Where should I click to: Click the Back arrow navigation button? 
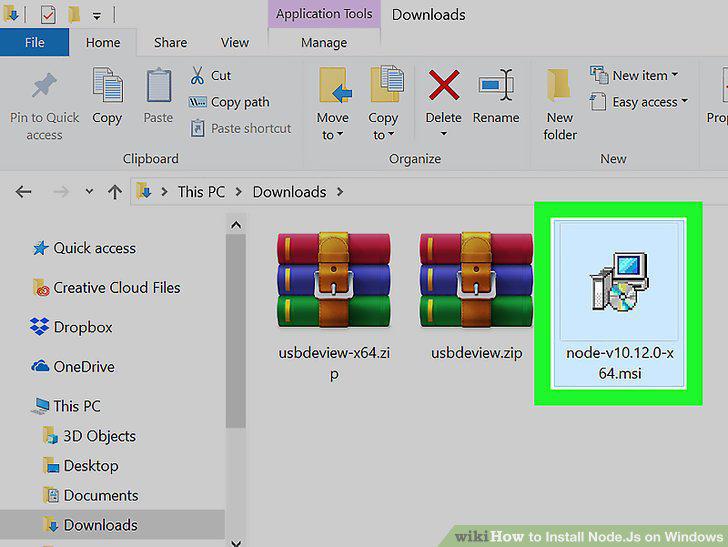(23, 191)
